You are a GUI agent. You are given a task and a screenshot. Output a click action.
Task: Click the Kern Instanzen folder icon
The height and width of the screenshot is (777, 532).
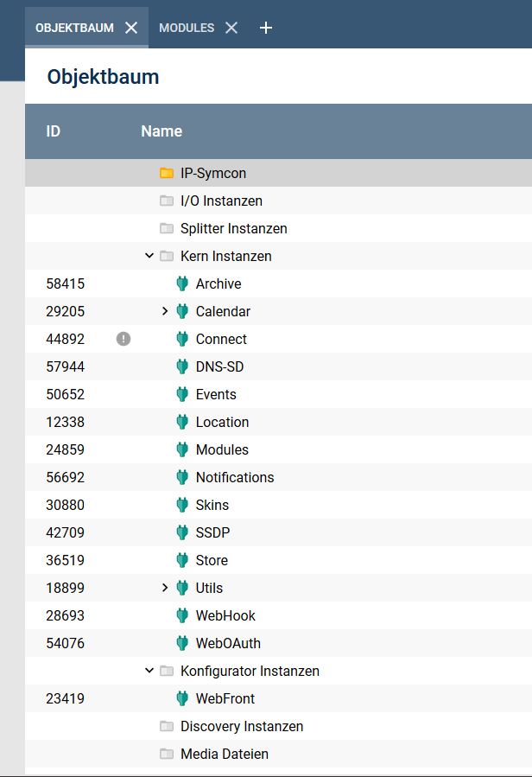pos(167,256)
